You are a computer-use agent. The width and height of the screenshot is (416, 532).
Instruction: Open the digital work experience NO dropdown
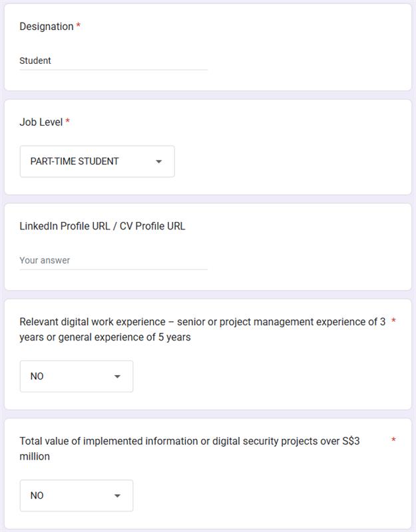point(76,376)
